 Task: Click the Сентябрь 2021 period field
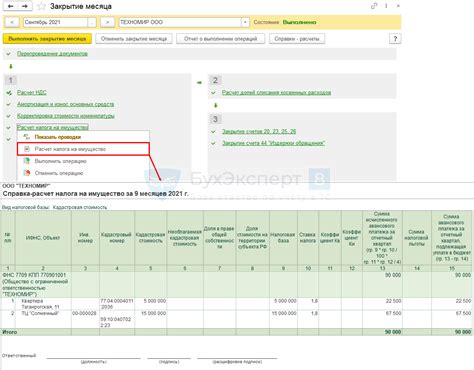[55, 22]
